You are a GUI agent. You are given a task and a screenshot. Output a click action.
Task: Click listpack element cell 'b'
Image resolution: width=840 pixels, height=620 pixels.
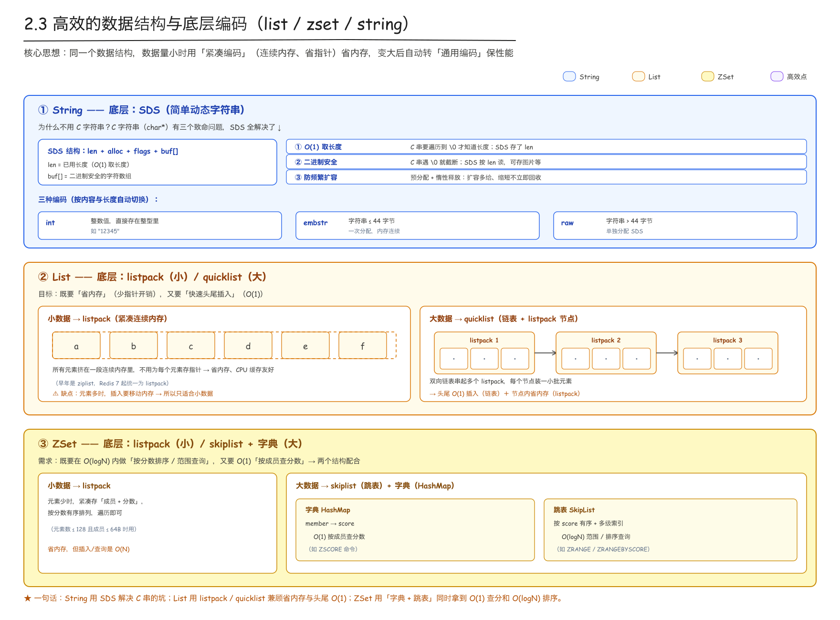(134, 345)
